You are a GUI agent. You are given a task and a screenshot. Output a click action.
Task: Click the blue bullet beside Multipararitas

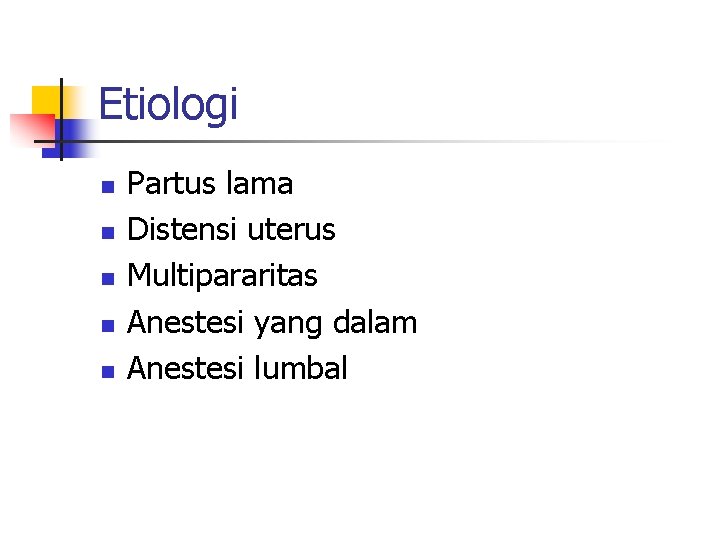coord(108,279)
